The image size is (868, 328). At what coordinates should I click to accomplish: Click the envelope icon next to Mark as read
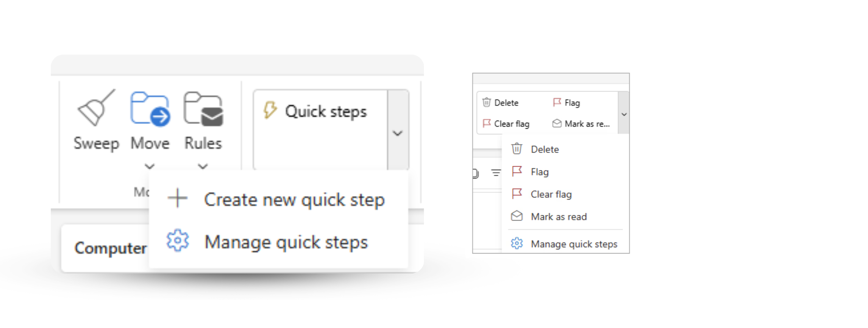click(x=517, y=216)
